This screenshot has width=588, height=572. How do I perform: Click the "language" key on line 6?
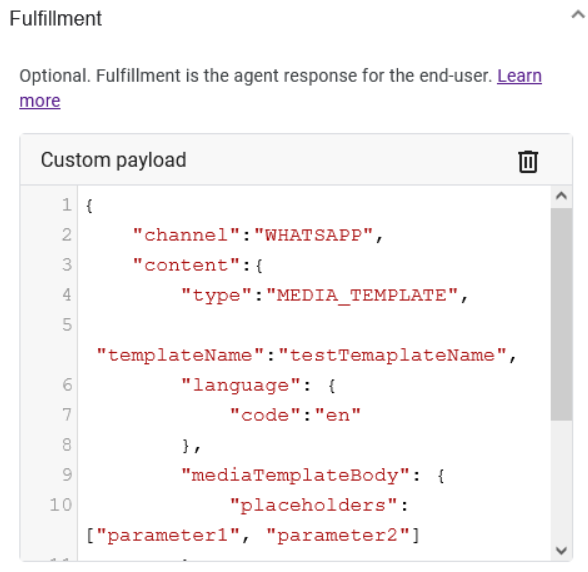click(x=241, y=386)
